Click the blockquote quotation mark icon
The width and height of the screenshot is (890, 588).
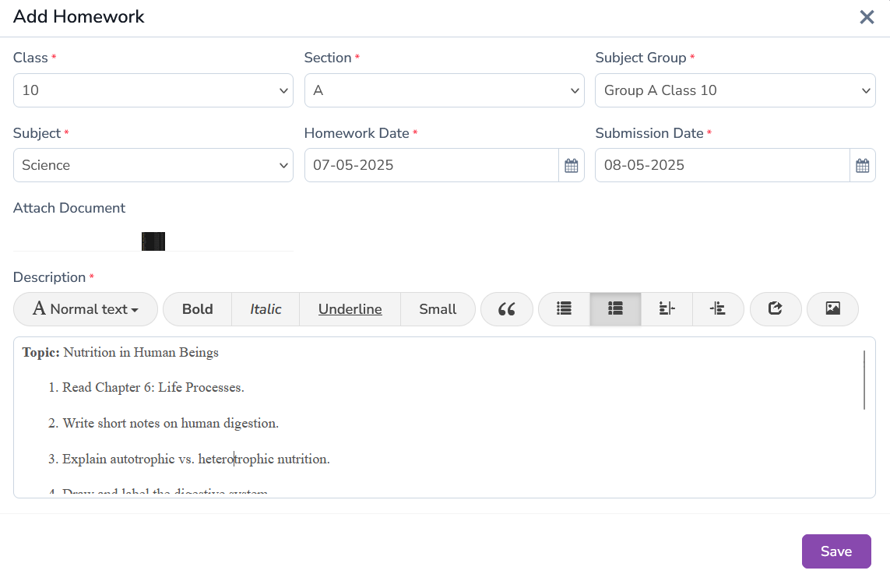coord(507,309)
